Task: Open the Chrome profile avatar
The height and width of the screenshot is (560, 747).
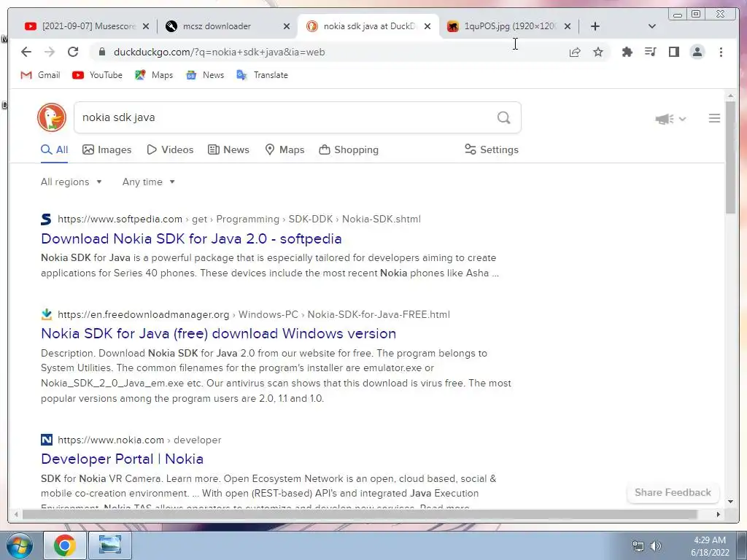Action: point(697,52)
